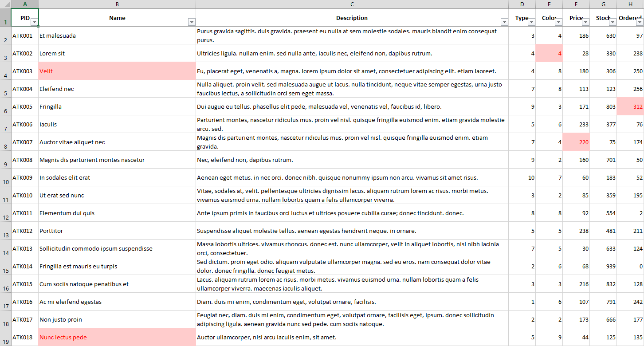This screenshot has height=346, width=644.
Task: Select Auctor vitae aliquet nec cell
Action: click(x=117, y=142)
